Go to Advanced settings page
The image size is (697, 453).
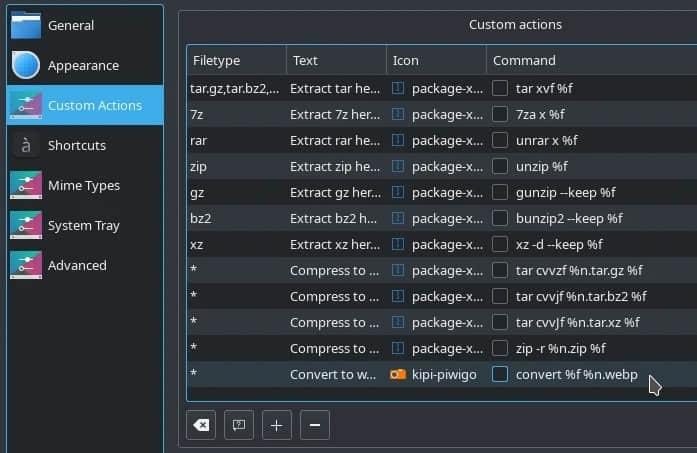point(77,265)
